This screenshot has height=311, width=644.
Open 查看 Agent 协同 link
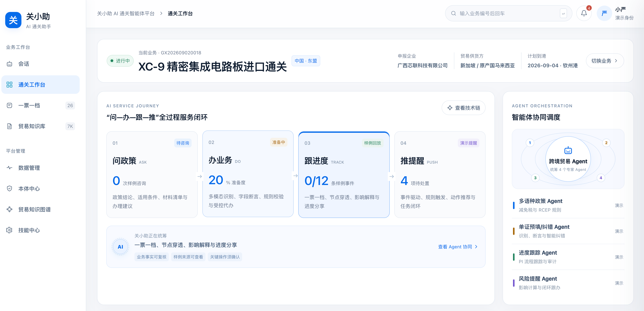pyautogui.click(x=458, y=247)
